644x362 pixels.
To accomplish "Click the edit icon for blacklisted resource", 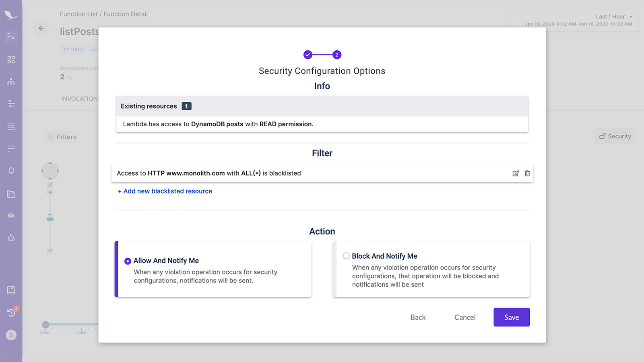I will pos(516,173).
